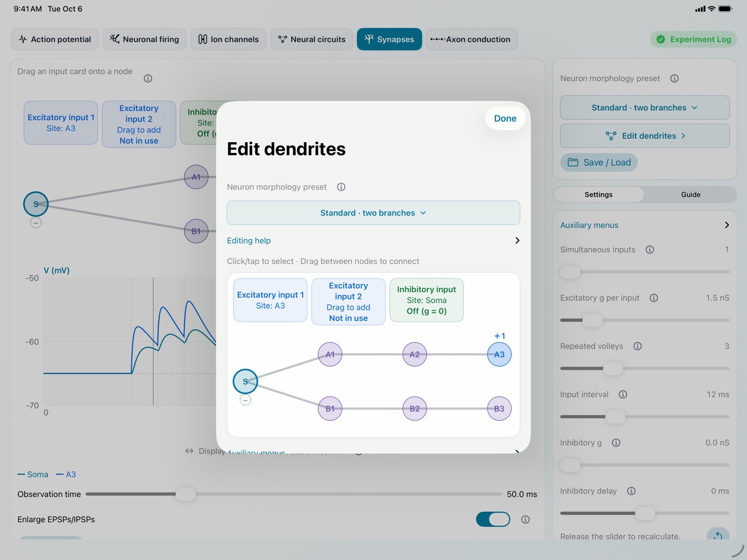This screenshot has height=560, width=747.
Task: Select the Inhibitory input card in the editor
Action: click(x=426, y=300)
